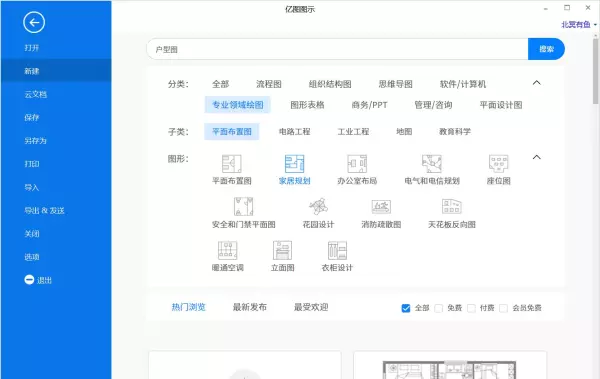Select the 专业领域绘图 category

(238, 105)
